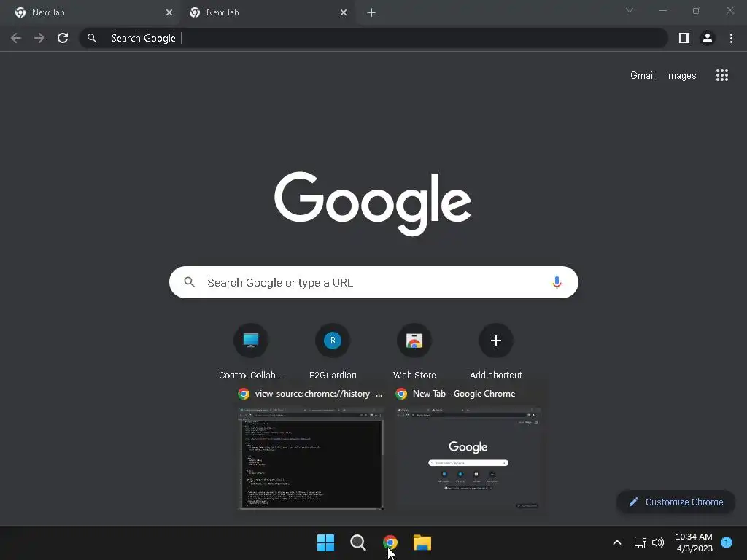The image size is (747, 560).
Task: Click the Add shortcut plus icon
Action: pos(496,341)
